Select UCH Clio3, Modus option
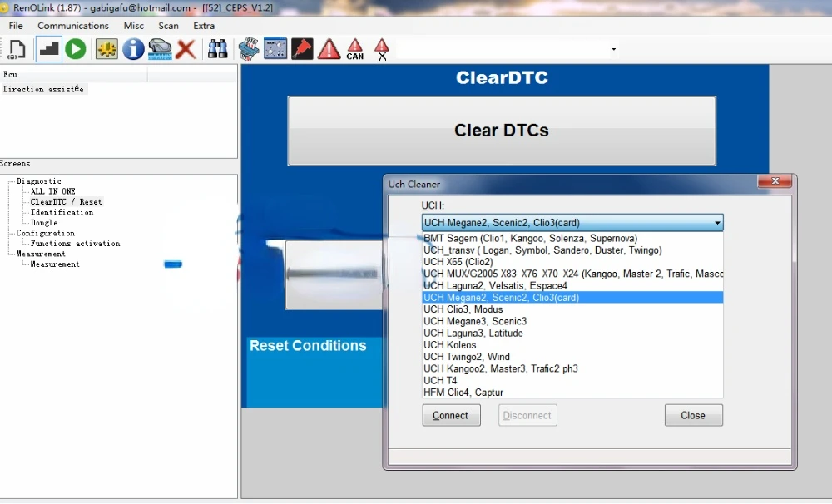This screenshot has width=832, height=504. 572,309
